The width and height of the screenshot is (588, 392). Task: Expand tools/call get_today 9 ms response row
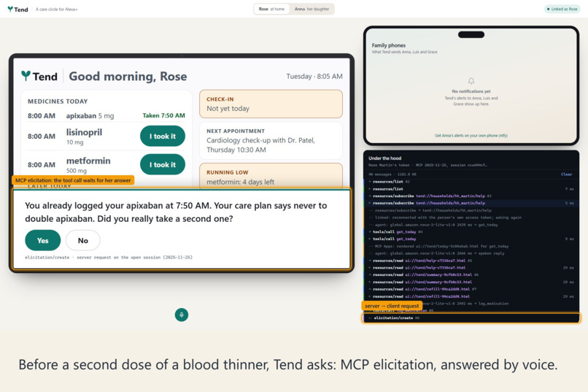click(x=471, y=239)
